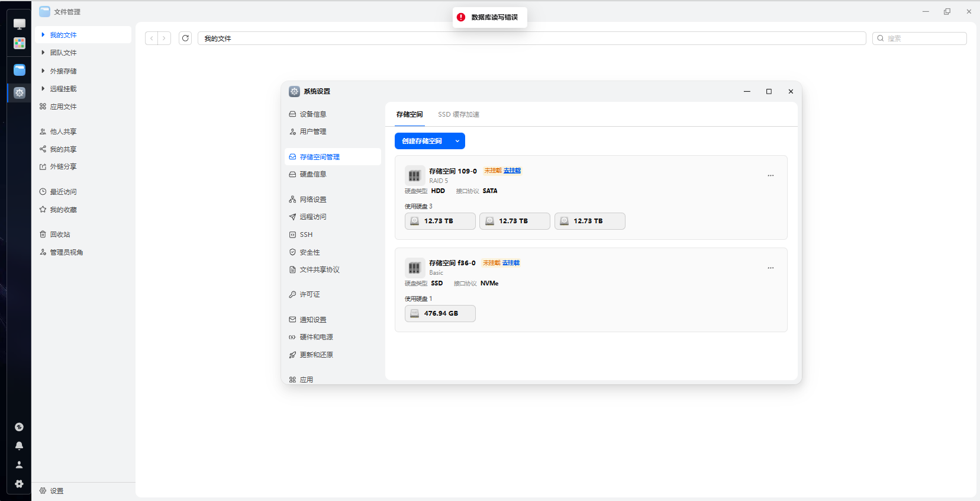Image resolution: width=980 pixels, height=501 pixels.
Task: Open 管理员视角 in file manager sidebar
Action: point(83,252)
